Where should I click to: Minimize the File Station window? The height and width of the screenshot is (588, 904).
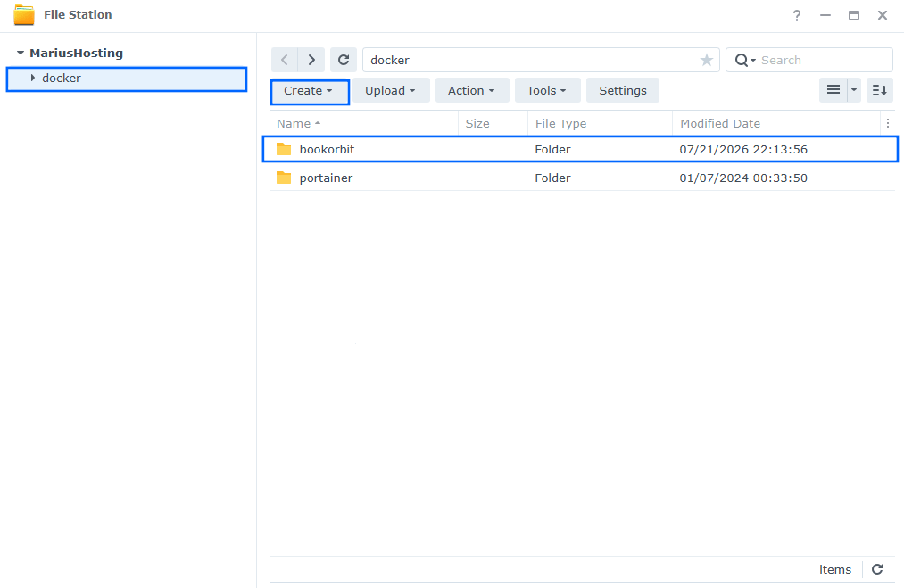tap(825, 15)
